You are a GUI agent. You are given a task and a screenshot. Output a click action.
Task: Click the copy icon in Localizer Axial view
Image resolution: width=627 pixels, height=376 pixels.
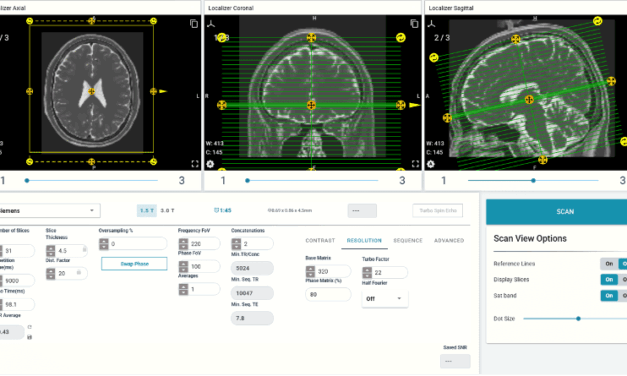[x=194, y=24]
